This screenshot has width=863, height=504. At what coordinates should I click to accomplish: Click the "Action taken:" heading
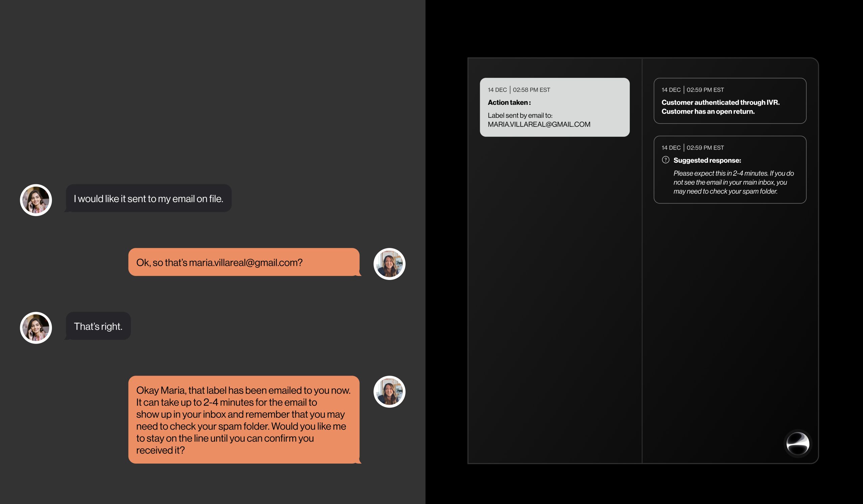coord(509,103)
